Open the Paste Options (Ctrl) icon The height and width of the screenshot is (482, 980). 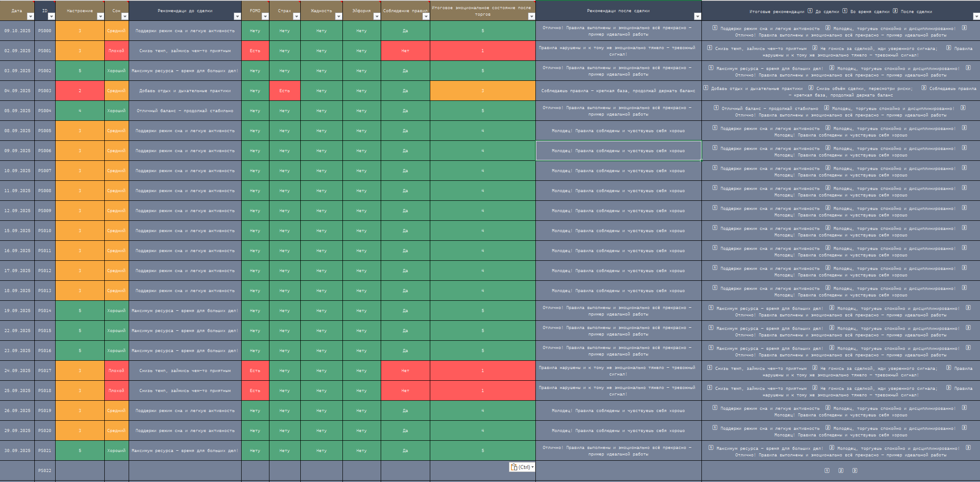514,467
